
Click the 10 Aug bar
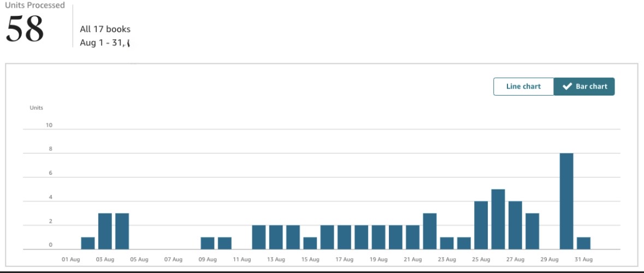[224, 243]
